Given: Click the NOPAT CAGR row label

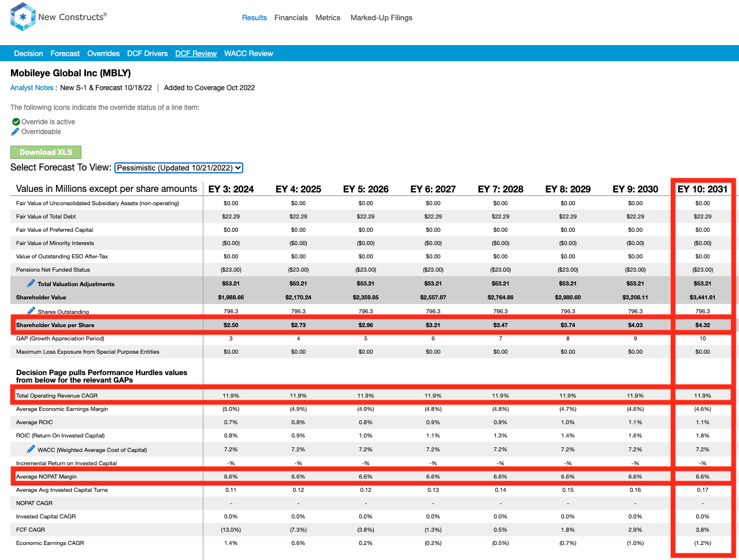Looking at the screenshot, I should click(x=34, y=503).
